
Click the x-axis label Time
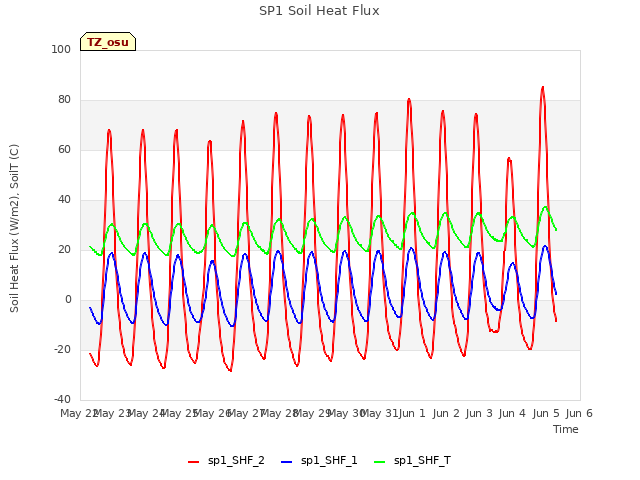click(x=566, y=429)
